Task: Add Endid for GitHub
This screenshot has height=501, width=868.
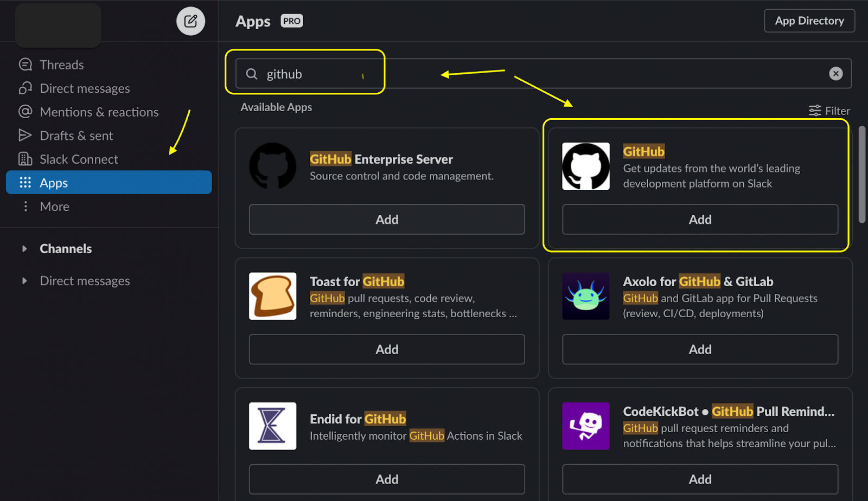Action: click(x=387, y=479)
